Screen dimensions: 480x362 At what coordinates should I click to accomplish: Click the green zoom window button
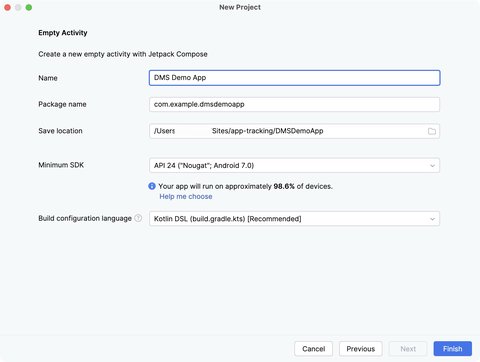coord(29,7)
